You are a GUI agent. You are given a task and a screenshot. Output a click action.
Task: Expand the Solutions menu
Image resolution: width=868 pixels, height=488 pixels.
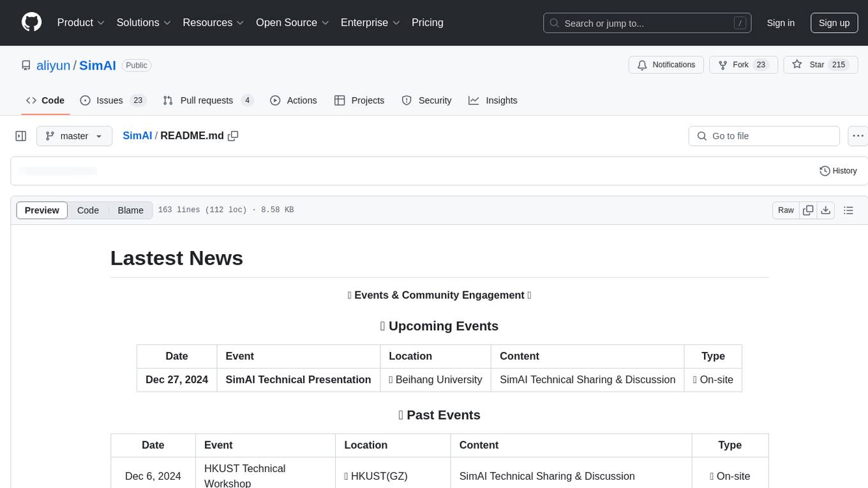(x=144, y=22)
